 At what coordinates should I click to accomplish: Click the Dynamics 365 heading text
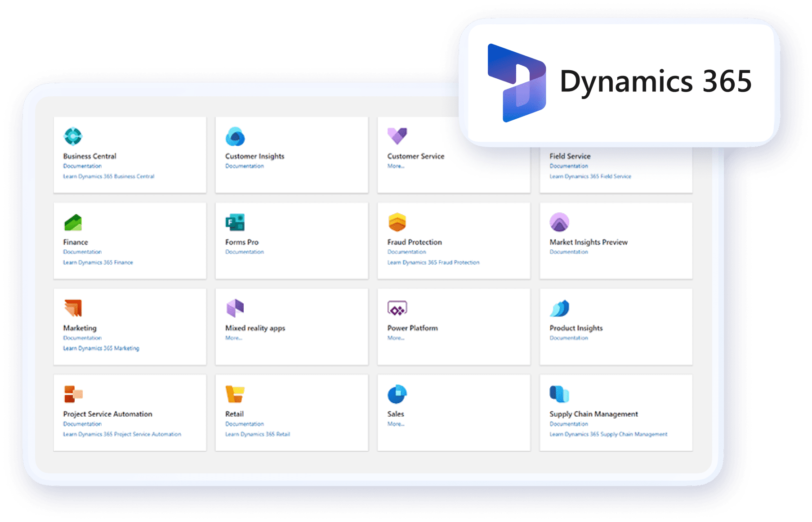[x=656, y=81]
